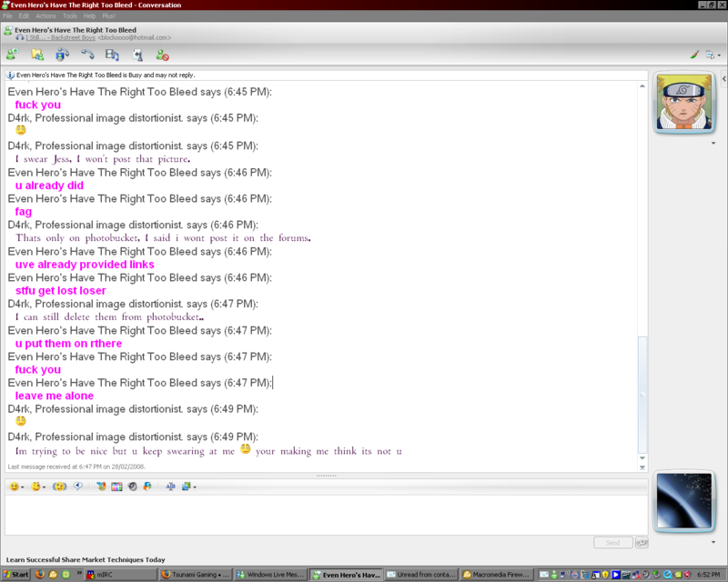Click the phone call icon
The height and width of the screenshot is (582, 728).
87,55
